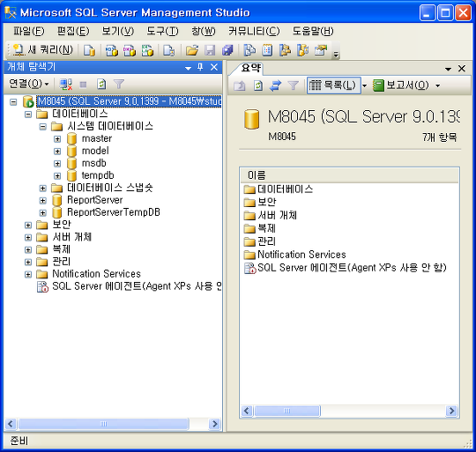Viewport: 476px width, 452px height.
Task: Open the 요약 tab list dropdown arrow
Action: [448, 69]
